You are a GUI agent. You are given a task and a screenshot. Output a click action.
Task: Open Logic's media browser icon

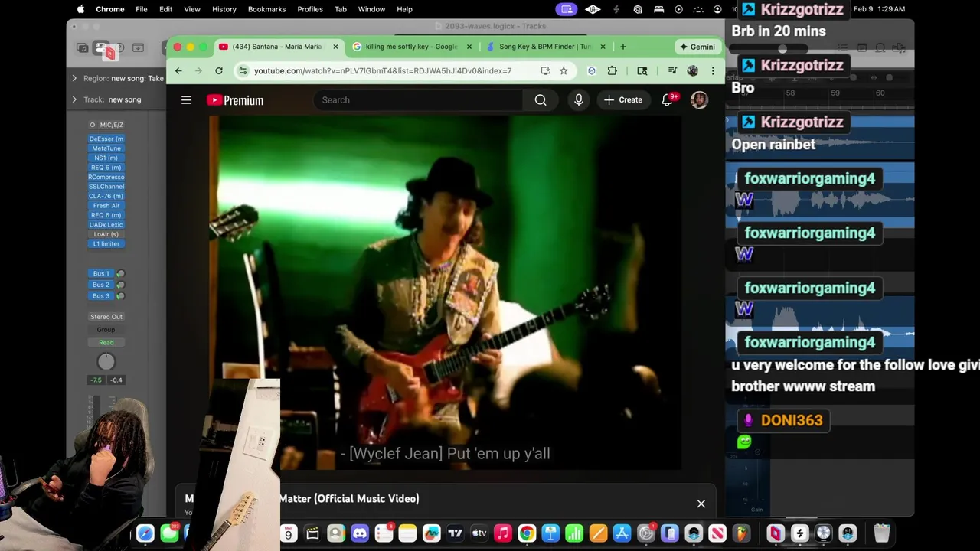pos(900,48)
